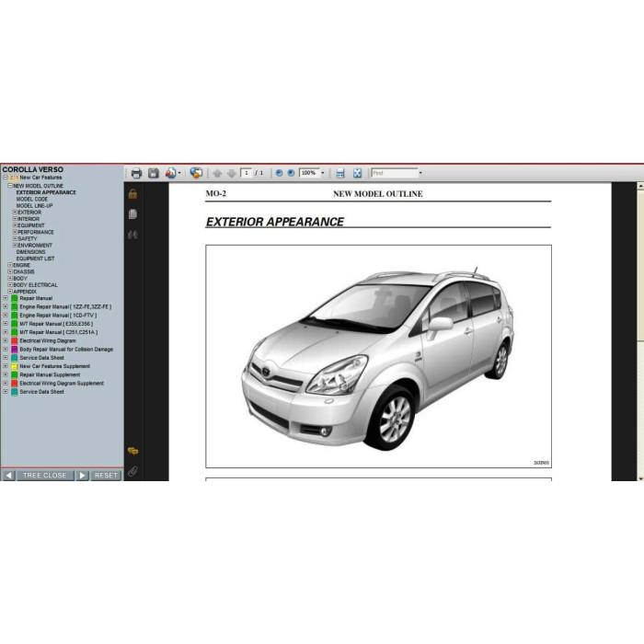The width and height of the screenshot is (644, 644).
Task: Click the page number input field
Action: point(247,173)
